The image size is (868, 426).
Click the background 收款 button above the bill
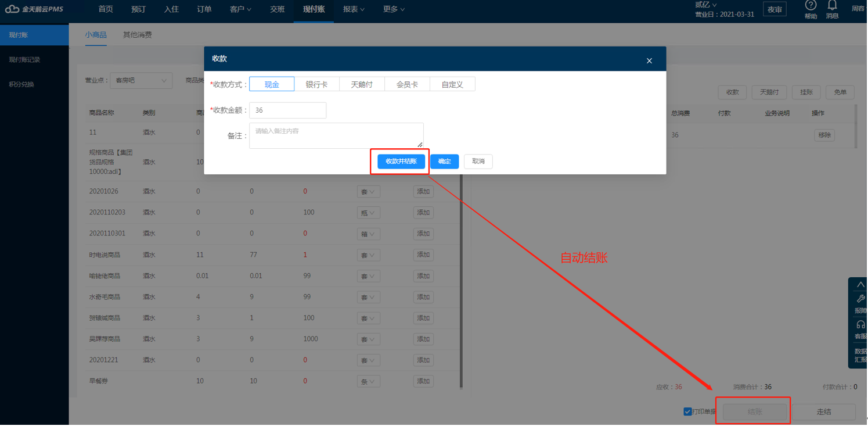click(732, 92)
